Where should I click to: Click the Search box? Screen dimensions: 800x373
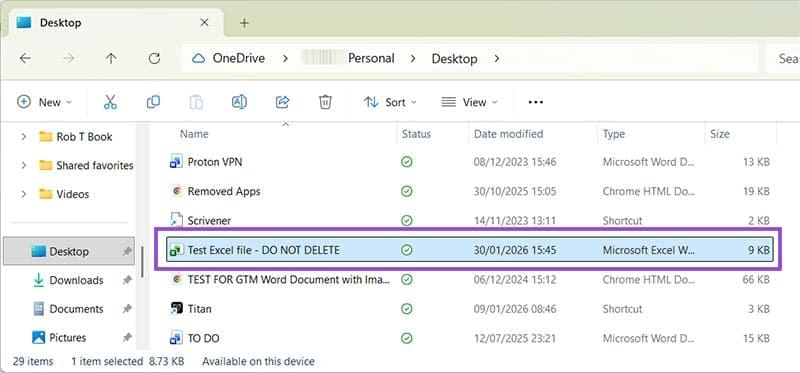tap(783, 59)
